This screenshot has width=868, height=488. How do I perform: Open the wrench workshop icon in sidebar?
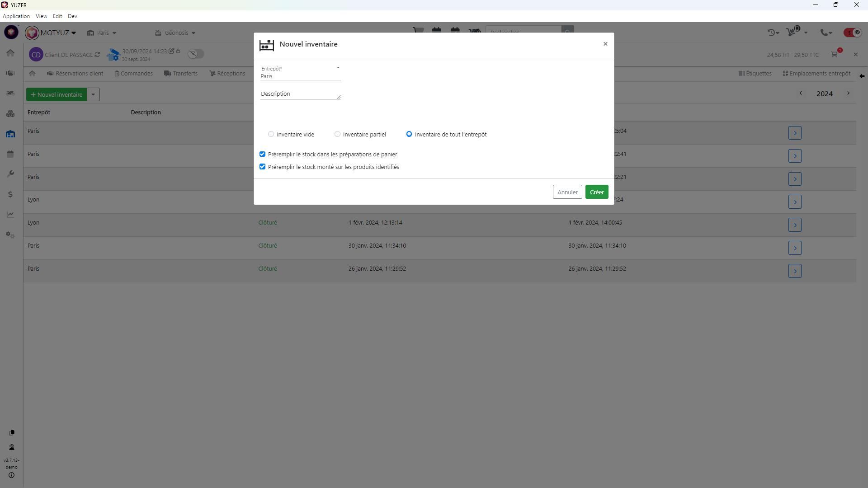click(10, 174)
